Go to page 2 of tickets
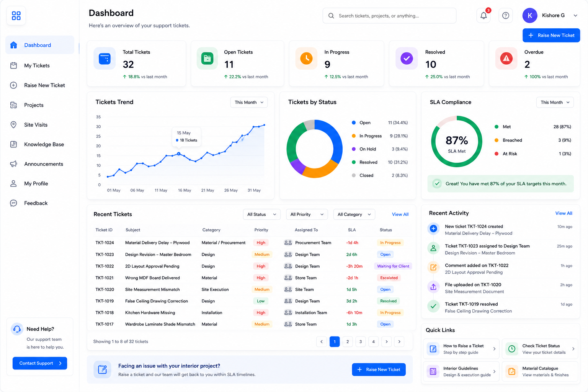The width and height of the screenshot is (588, 392). coord(348,341)
